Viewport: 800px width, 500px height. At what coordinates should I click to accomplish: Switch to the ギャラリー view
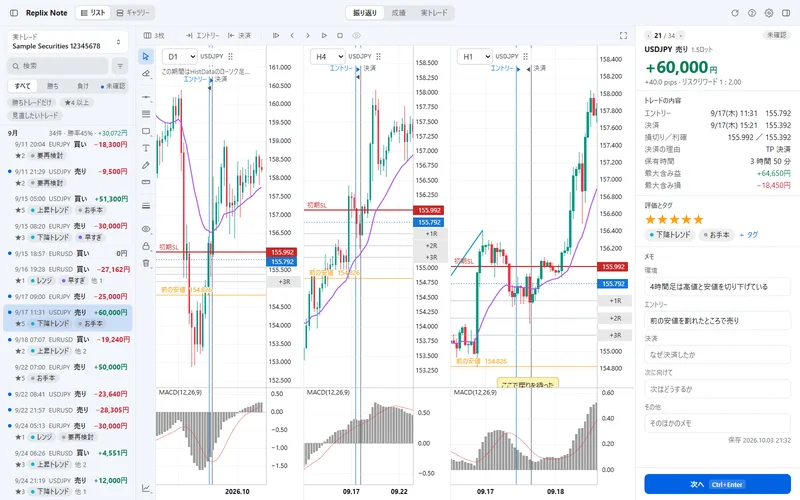(x=133, y=13)
